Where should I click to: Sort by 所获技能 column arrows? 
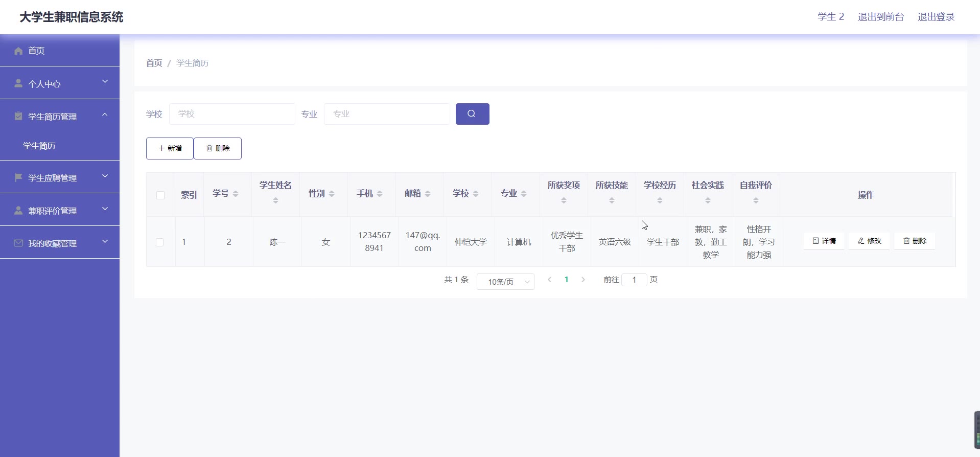[612, 200]
